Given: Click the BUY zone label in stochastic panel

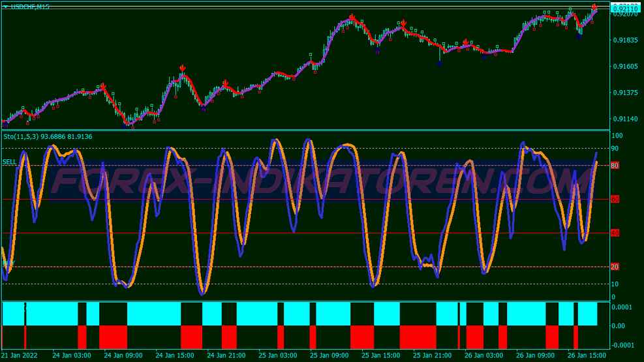Looking at the screenshot, I should pyautogui.click(x=8, y=263).
